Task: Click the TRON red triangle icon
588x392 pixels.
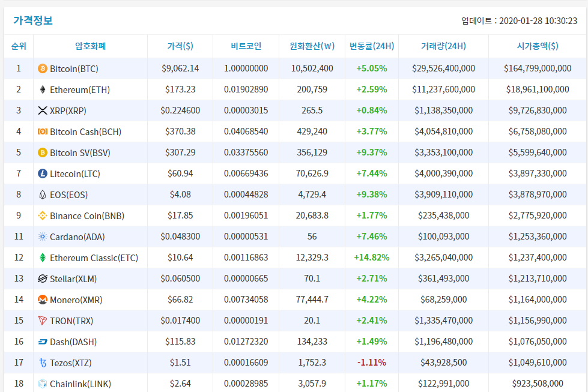Action: click(43, 321)
